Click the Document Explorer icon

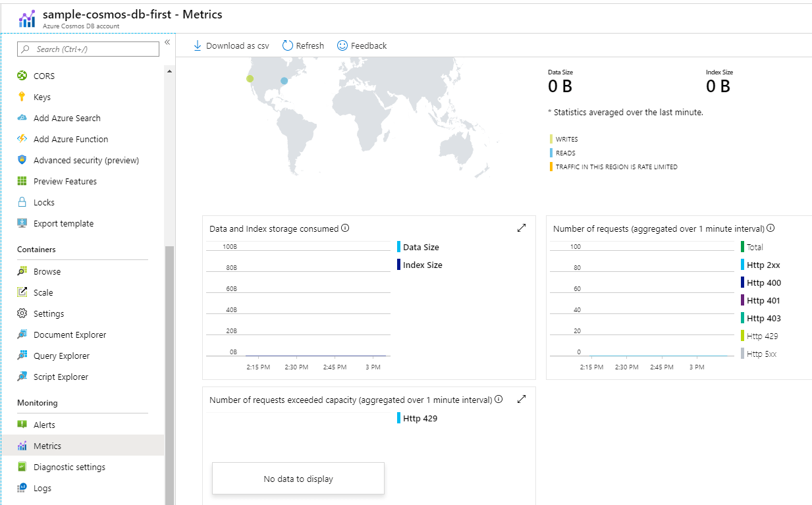click(x=22, y=334)
